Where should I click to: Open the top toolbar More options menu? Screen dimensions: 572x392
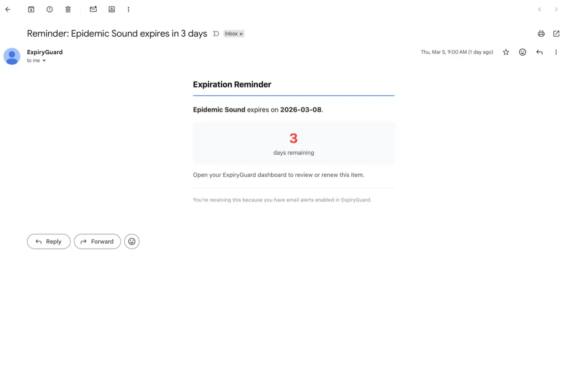coord(128,10)
